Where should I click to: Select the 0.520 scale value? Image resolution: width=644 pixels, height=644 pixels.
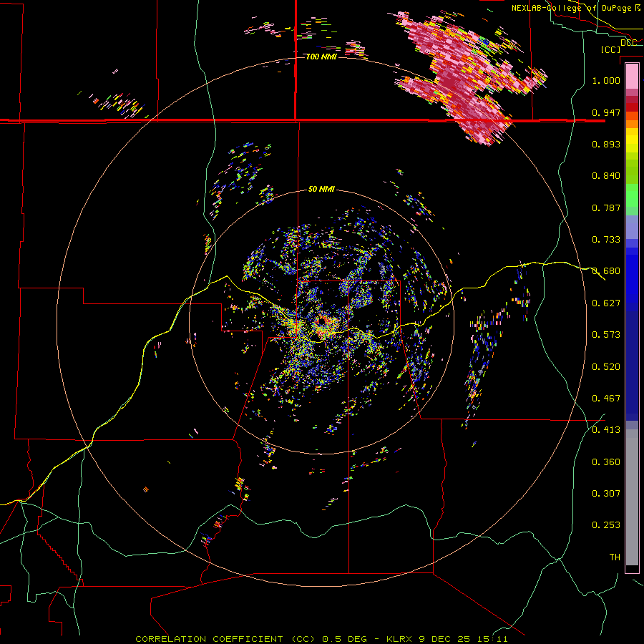606,367
